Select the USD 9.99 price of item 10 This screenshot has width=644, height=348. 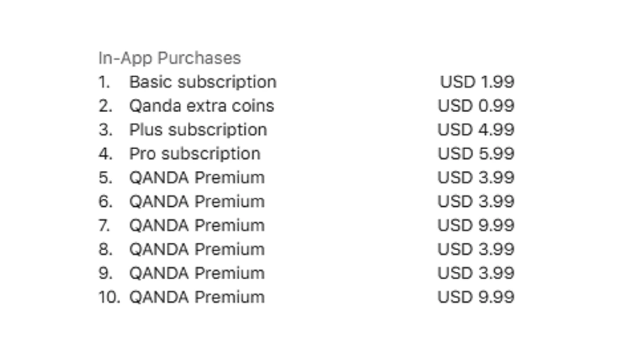coord(475,297)
